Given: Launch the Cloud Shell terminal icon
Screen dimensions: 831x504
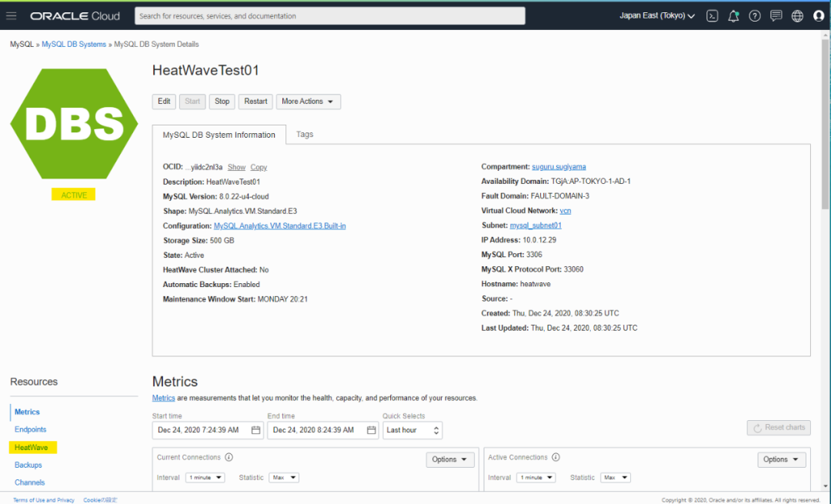Looking at the screenshot, I should 713,16.
